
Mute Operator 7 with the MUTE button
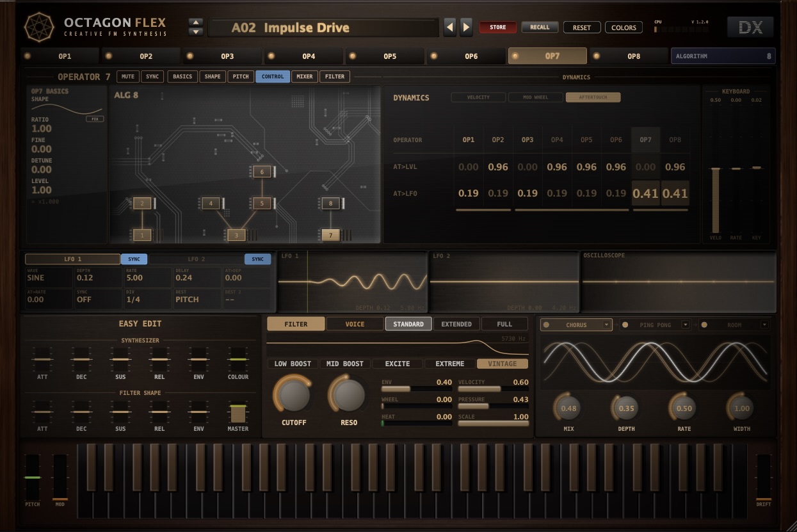coord(128,77)
